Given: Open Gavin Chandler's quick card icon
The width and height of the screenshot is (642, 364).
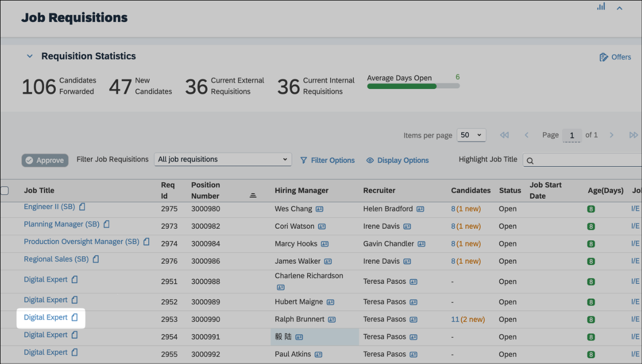Looking at the screenshot, I should coord(421,244).
